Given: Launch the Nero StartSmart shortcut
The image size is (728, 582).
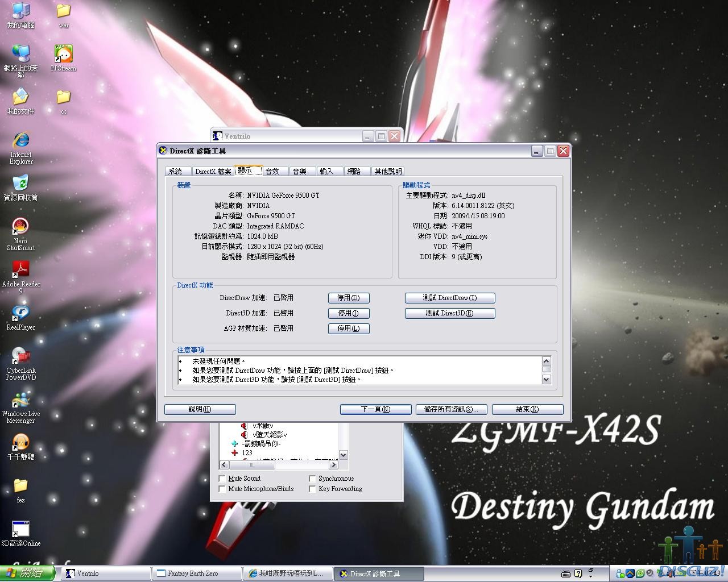Looking at the screenshot, I should [21, 235].
